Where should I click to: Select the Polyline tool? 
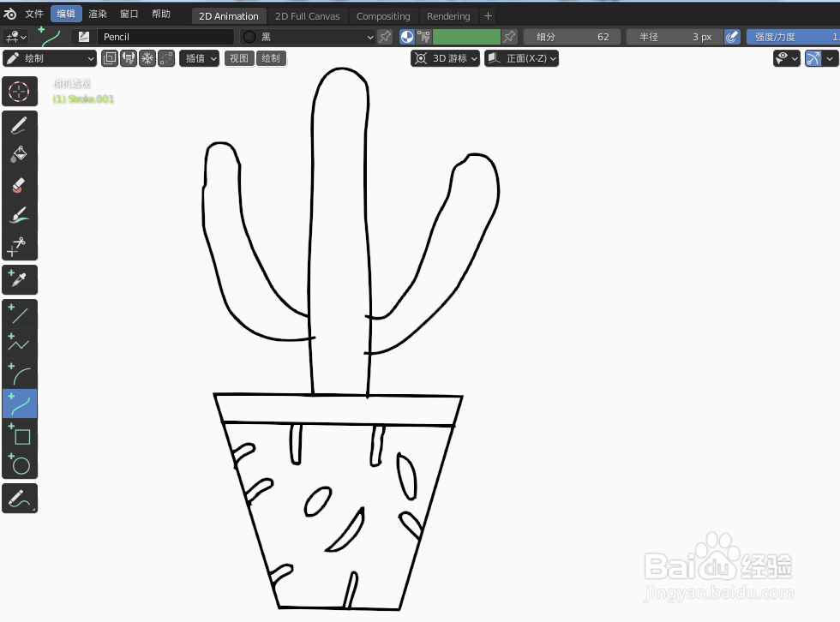pos(19,344)
